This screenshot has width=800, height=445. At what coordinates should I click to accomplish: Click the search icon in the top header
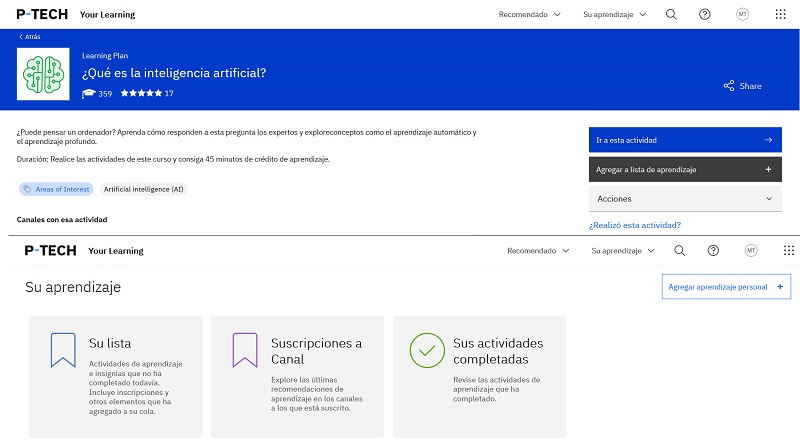coord(671,14)
